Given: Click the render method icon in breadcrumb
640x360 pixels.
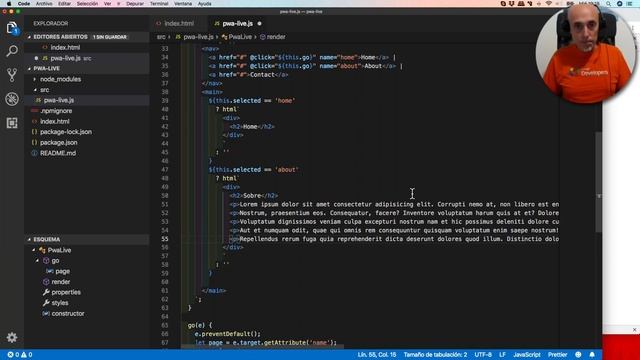Looking at the screenshot, I should [x=262, y=37].
